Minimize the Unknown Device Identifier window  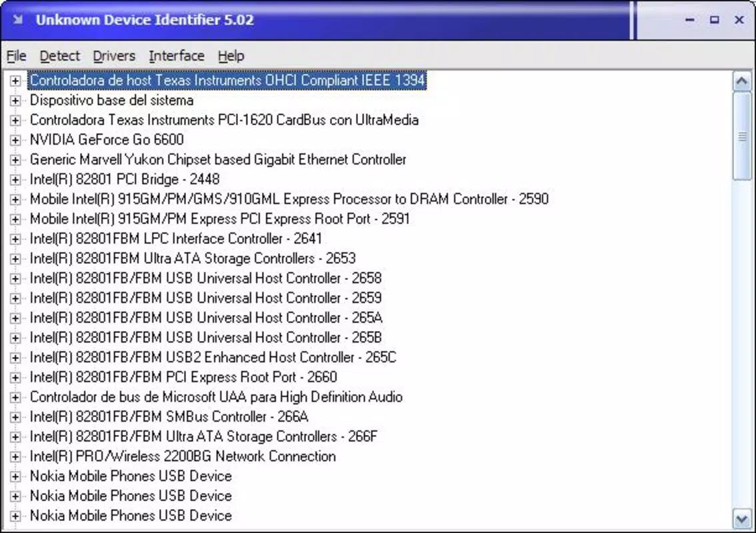click(x=690, y=20)
